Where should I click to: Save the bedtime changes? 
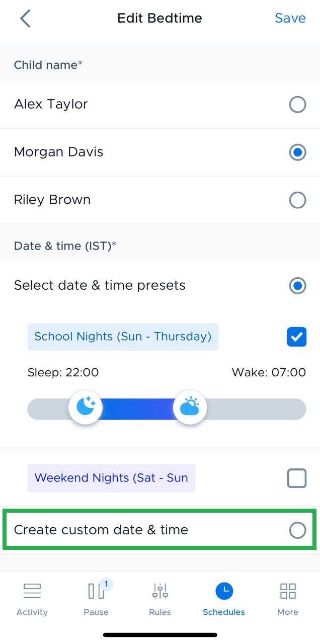(290, 19)
